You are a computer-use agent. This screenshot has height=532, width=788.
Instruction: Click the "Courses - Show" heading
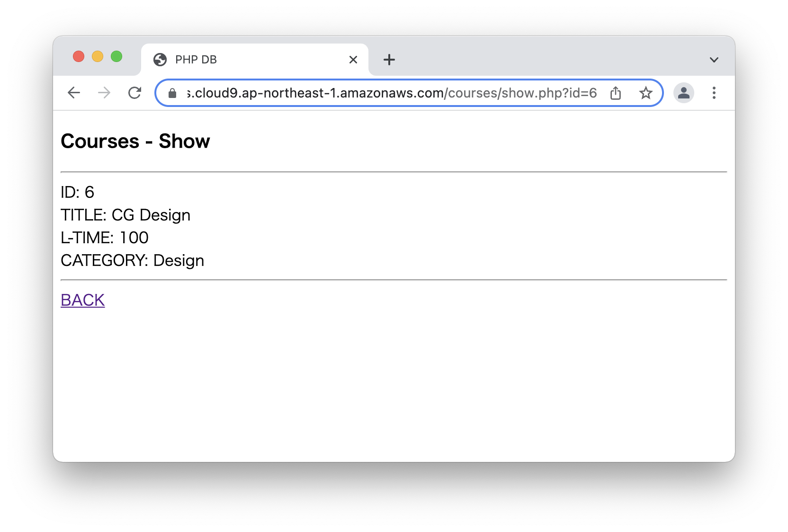[x=135, y=141]
